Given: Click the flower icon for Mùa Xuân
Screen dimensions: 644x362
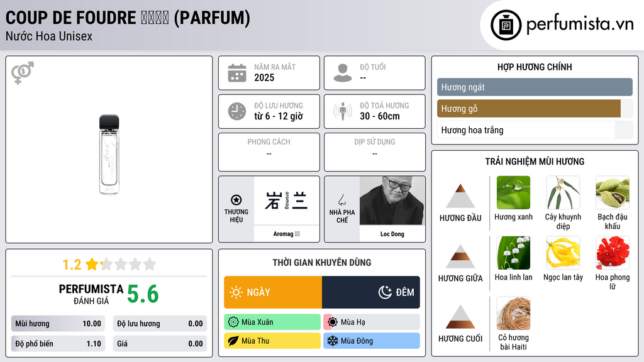Looking at the screenshot, I should click(x=233, y=322).
